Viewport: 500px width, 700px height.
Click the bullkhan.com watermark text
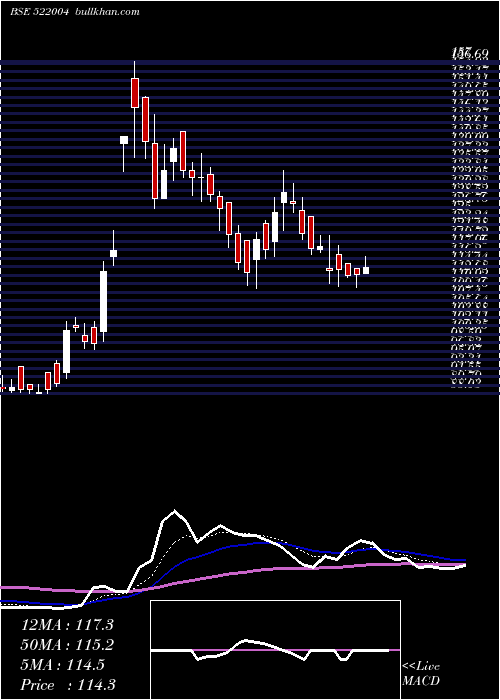pyautogui.click(x=106, y=12)
